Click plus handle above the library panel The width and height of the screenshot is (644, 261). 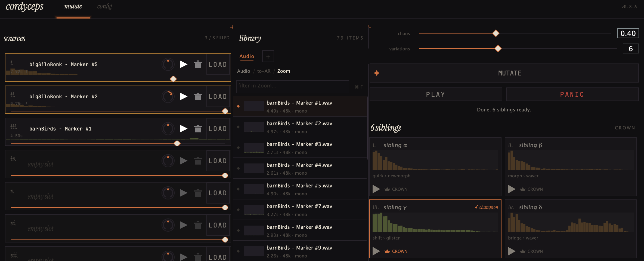click(x=369, y=27)
